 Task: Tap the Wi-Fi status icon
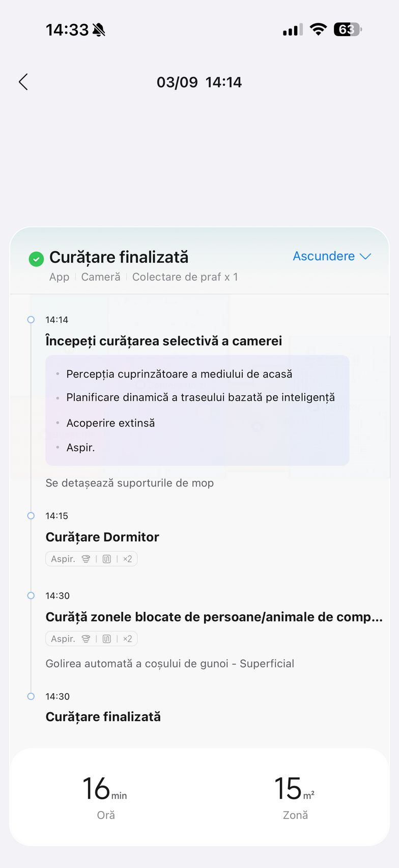(318, 30)
